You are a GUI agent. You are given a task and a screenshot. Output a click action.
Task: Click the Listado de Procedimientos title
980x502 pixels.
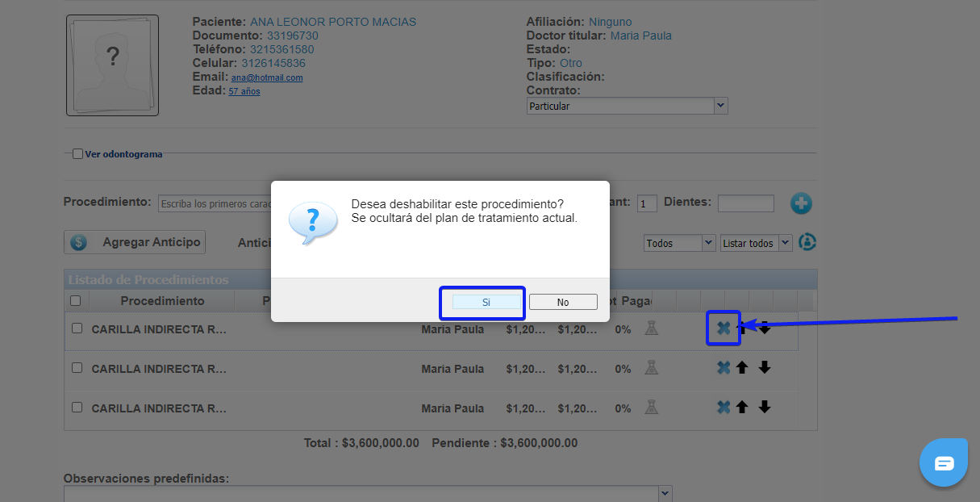[x=148, y=280]
